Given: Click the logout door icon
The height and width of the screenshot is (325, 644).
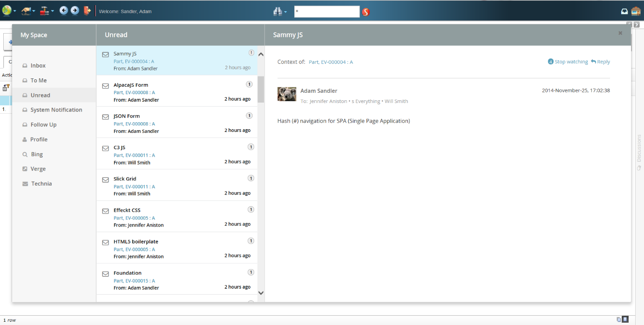Looking at the screenshot, I should click(x=87, y=11).
